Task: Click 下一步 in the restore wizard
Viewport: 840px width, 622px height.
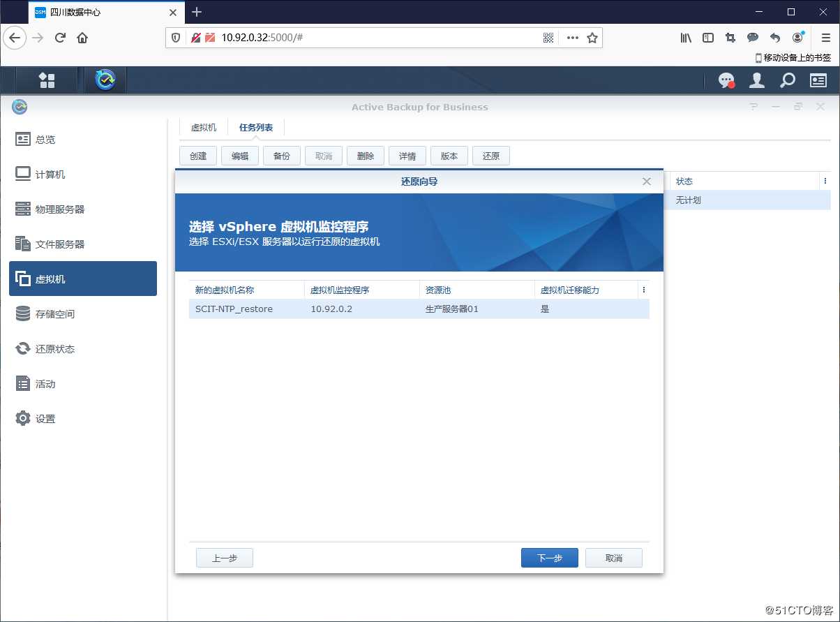Action: click(550, 558)
